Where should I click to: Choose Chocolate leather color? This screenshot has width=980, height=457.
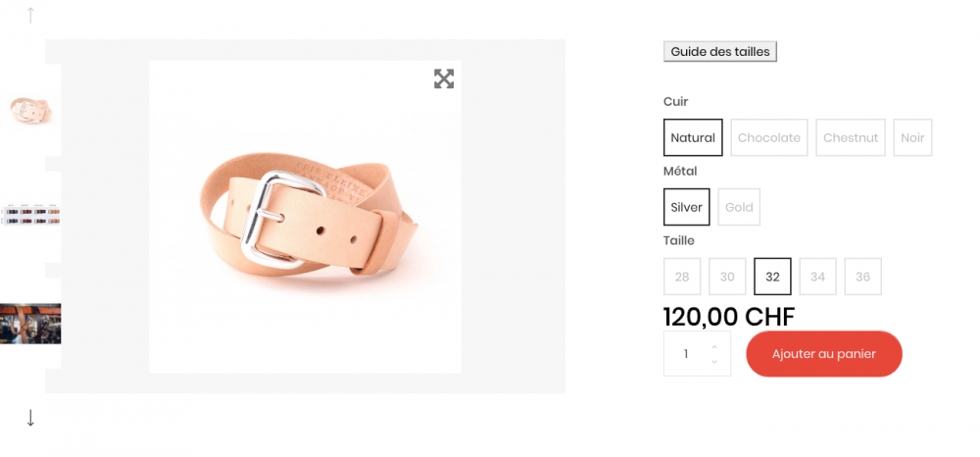click(x=769, y=138)
